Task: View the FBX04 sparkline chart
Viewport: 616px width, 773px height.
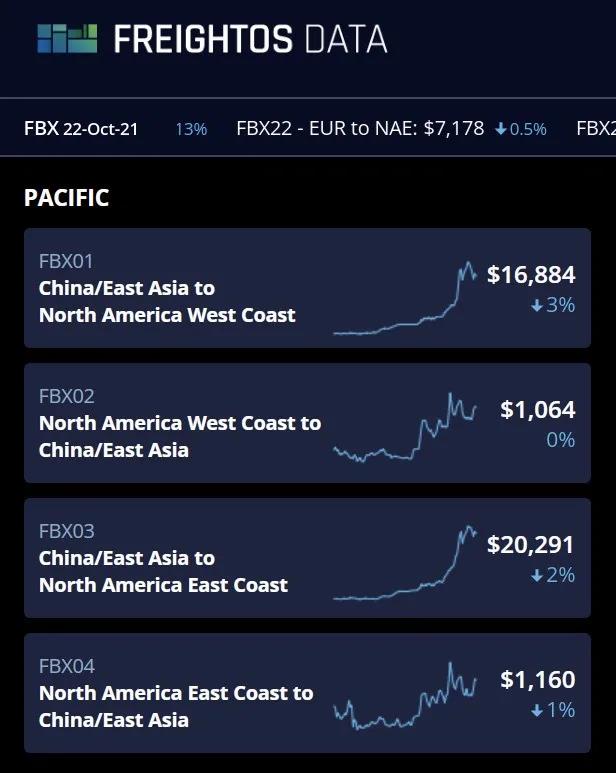Action: pyautogui.click(x=405, y=696)
